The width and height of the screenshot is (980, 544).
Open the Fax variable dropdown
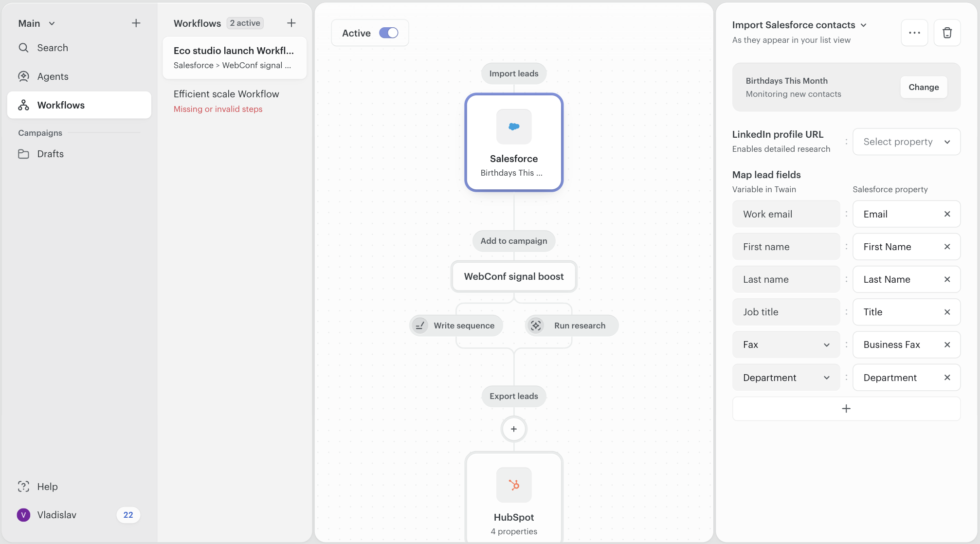tap(786, 345)
